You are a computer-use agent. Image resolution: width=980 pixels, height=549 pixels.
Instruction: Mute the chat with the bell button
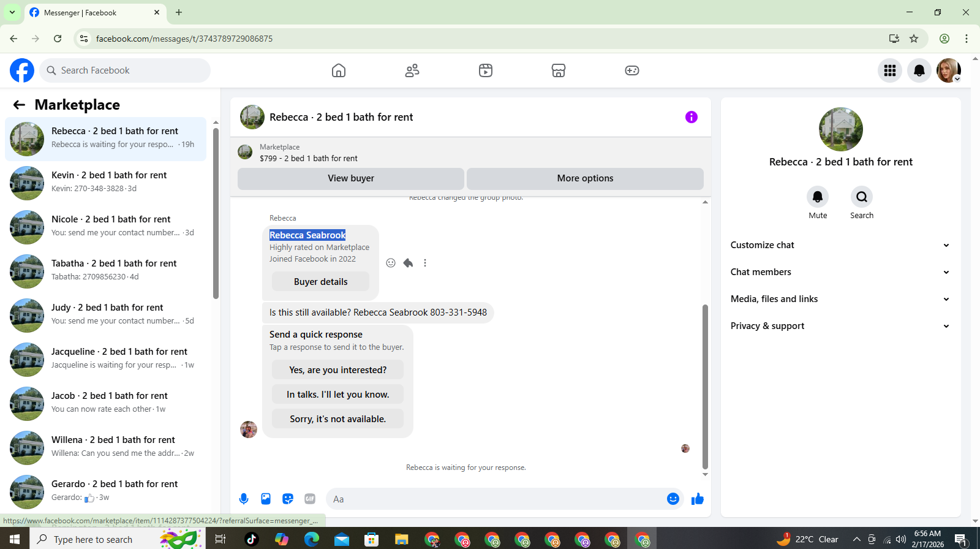[818, 197]
